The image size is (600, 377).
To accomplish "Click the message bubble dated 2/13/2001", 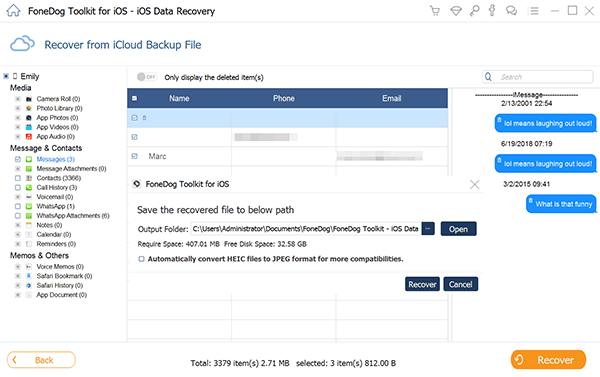I will (545, 123).
